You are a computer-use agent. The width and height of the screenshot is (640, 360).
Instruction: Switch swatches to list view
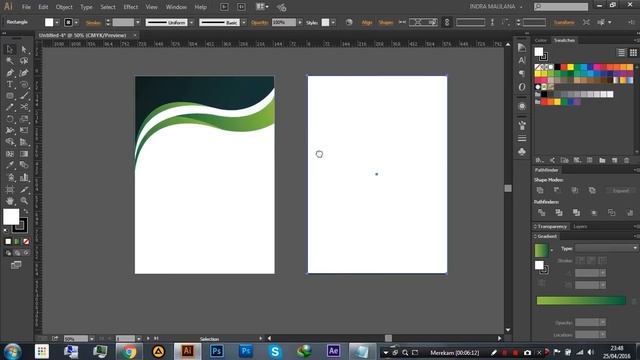tap(621, 53)
